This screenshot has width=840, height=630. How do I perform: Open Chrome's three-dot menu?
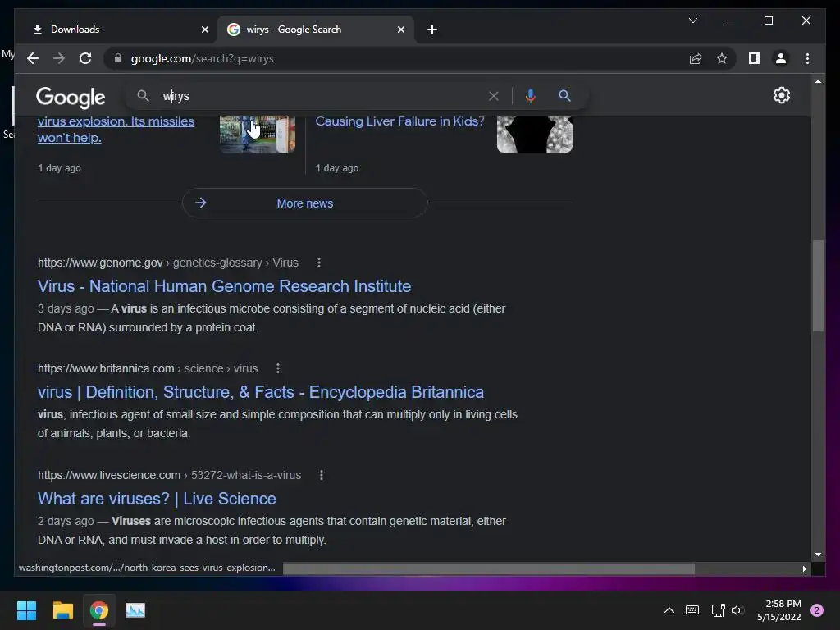807,58
